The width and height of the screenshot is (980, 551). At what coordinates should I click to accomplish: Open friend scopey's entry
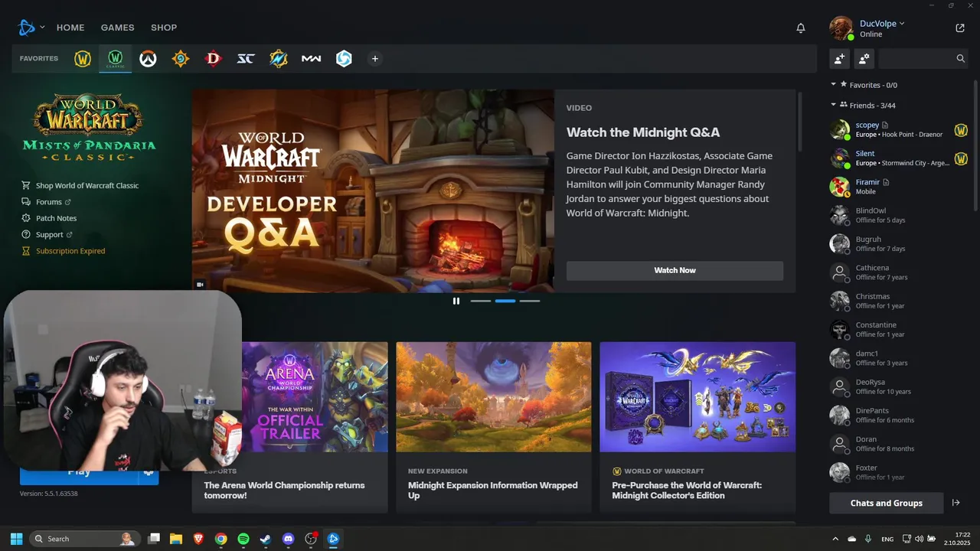pyautogui.click(x=900, y=130)
